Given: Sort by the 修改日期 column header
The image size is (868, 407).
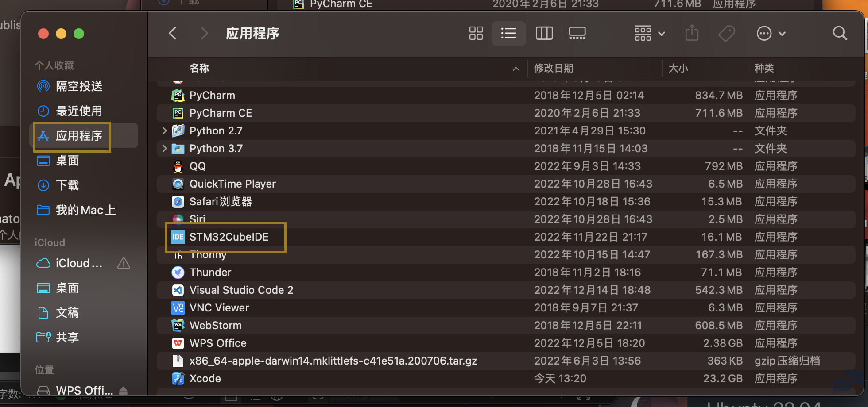Looking at the screenshot, I should pyautogui.click(x=554, y=68).
